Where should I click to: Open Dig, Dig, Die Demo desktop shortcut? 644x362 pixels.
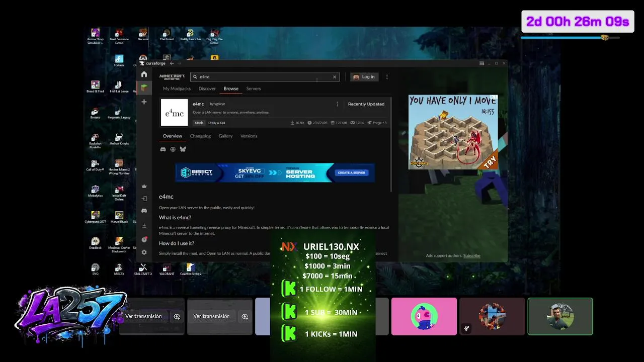click(x=214, y=37)
